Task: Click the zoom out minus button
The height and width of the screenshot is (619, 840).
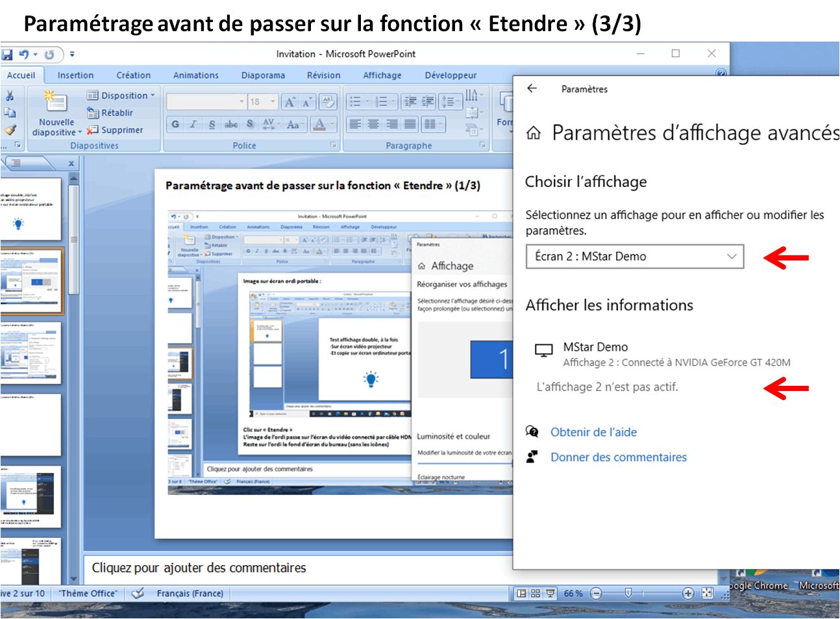Action: [x=597, y=593]
